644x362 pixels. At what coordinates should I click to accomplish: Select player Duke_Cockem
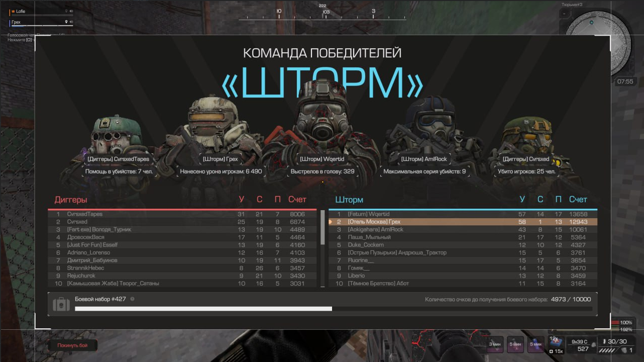click(x=463, y=245)
